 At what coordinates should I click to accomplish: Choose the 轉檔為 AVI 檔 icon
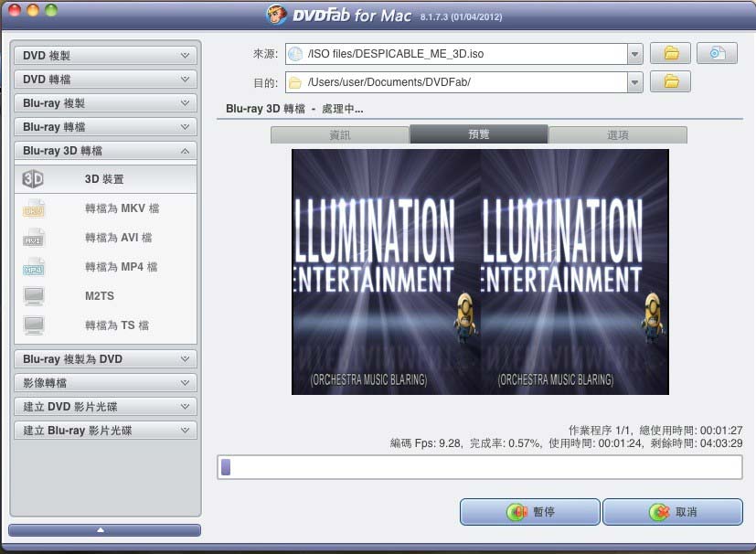point(33,238)
